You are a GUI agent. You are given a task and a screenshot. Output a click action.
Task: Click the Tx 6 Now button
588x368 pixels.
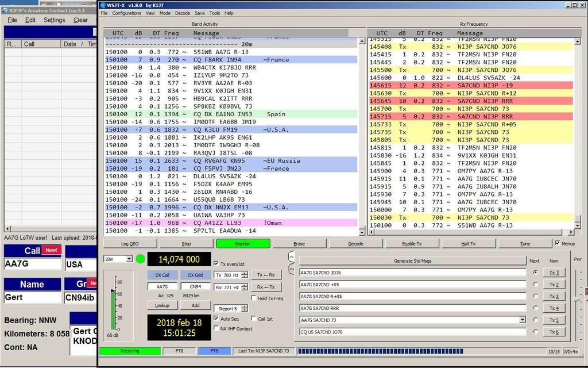[554, 332]
